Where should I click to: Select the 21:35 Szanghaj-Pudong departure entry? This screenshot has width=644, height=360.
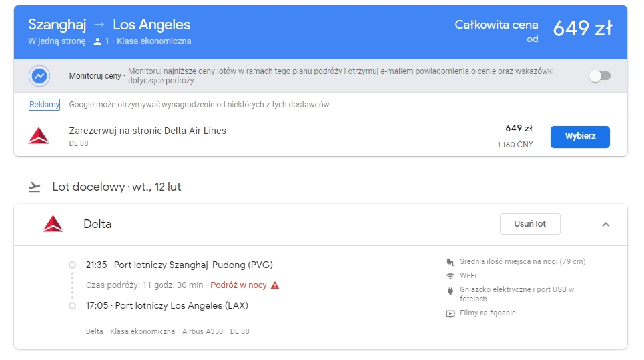[179, 265]
